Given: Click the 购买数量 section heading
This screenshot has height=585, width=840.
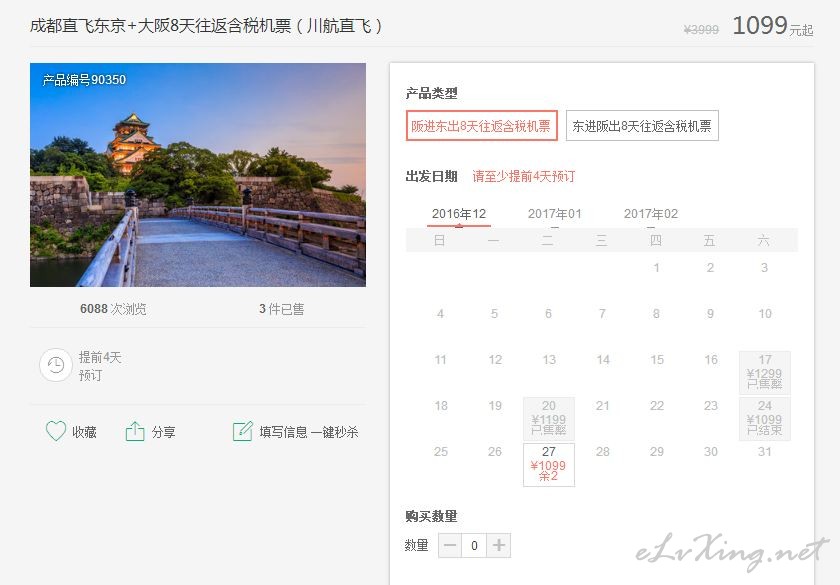Looking at the screenshot, I should 432,516.
